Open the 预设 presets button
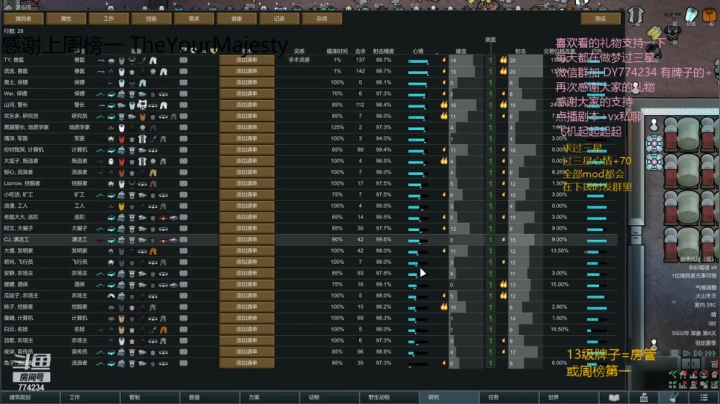This screenshot has height=404, width=720. [x=601, y=19]
